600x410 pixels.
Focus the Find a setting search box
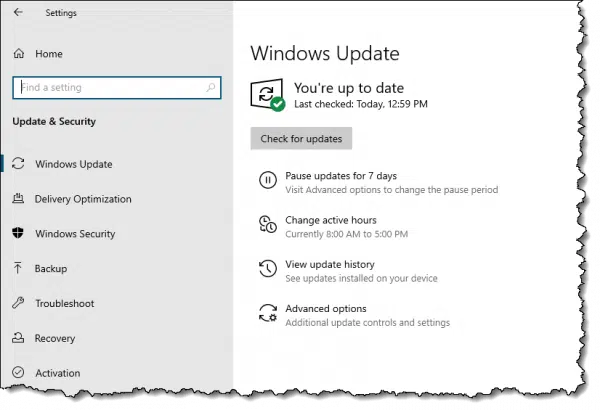click(x=117, y=88)
